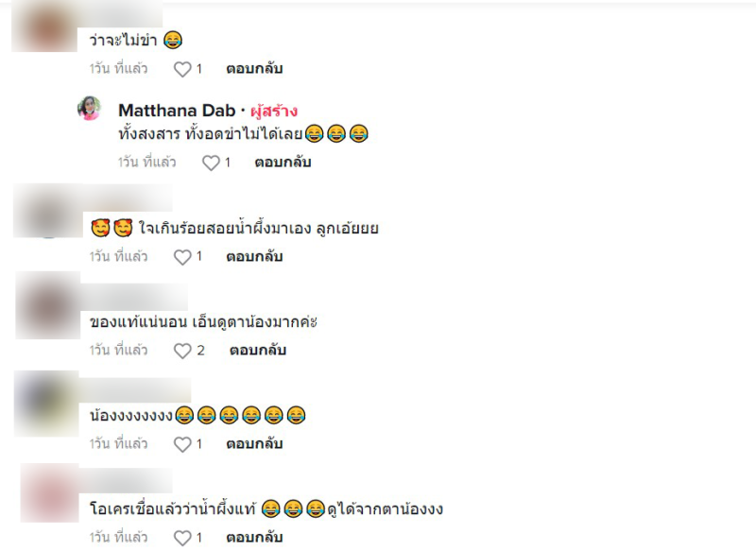Like the comment "ของแท้แน่นอน" with 2 likes

click(x=182, y=351)
